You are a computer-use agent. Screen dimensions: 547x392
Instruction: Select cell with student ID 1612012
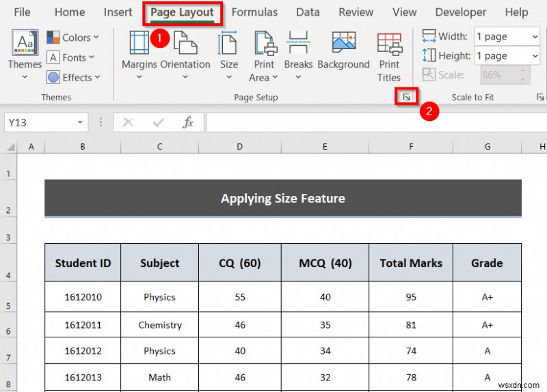click(83, 350)
